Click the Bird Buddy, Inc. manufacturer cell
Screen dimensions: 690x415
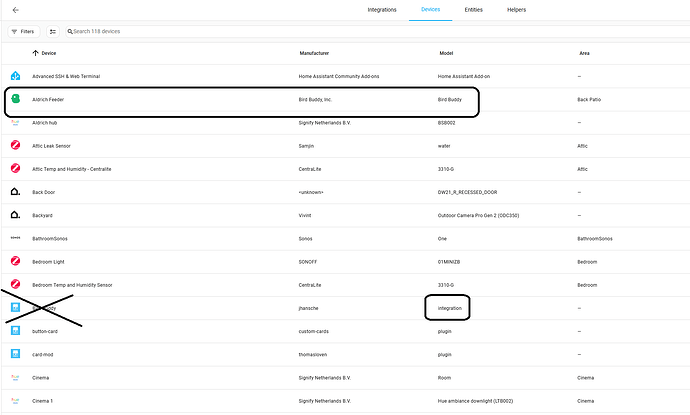tap(315, 100)
